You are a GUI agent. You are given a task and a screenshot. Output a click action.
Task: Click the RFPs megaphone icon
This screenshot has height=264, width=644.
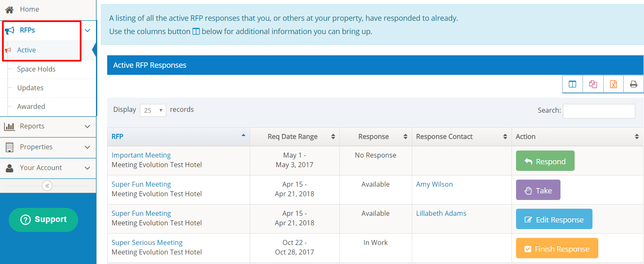(x=10, y=30)
